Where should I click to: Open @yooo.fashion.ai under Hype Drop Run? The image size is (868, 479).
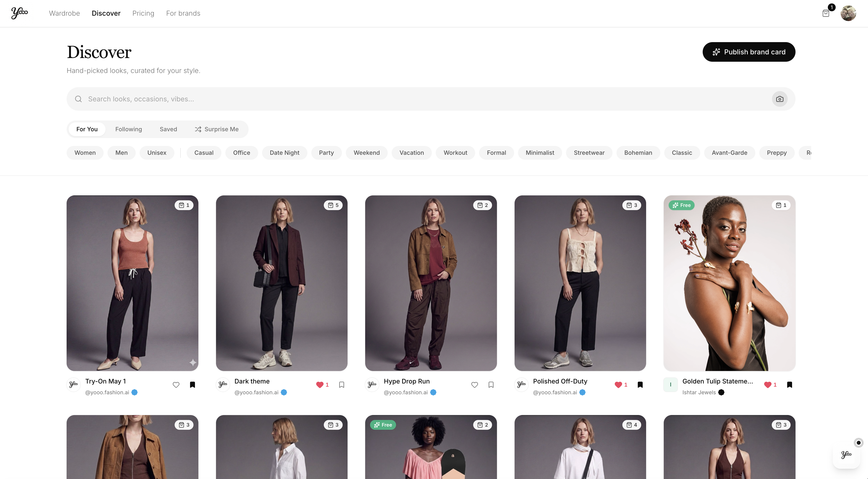[x=406, y=392]
